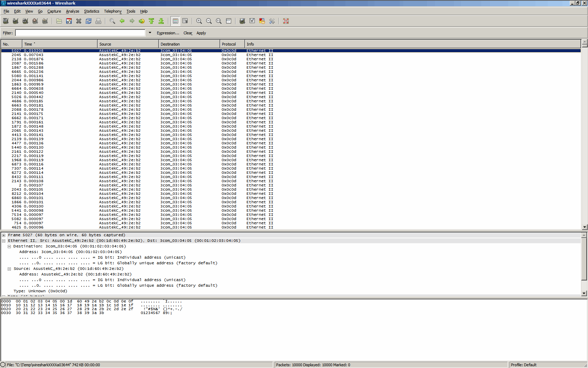Screen dimensions: 588x368
Task: Select packet number 6665 row
Action: [x=290, y=72]
